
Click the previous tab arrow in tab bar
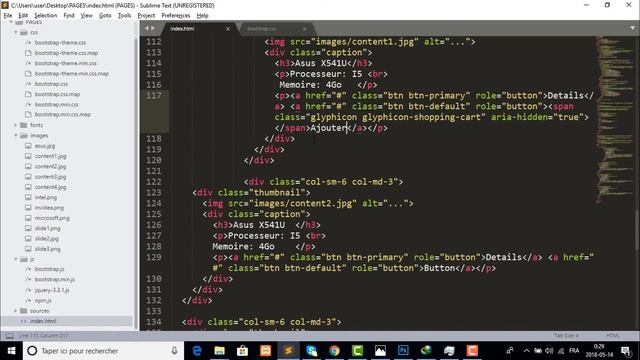pos(147,28)
